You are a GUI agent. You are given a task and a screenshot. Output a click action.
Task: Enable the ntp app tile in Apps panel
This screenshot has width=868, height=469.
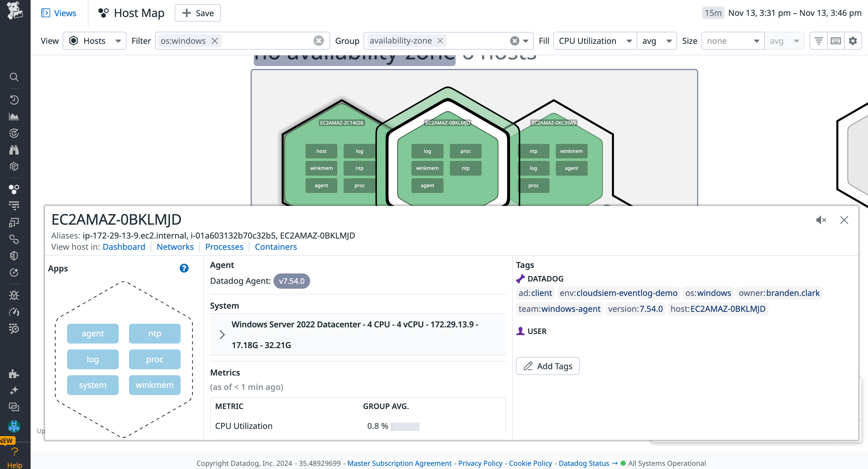pyautogui.click(x=154, y=333)
